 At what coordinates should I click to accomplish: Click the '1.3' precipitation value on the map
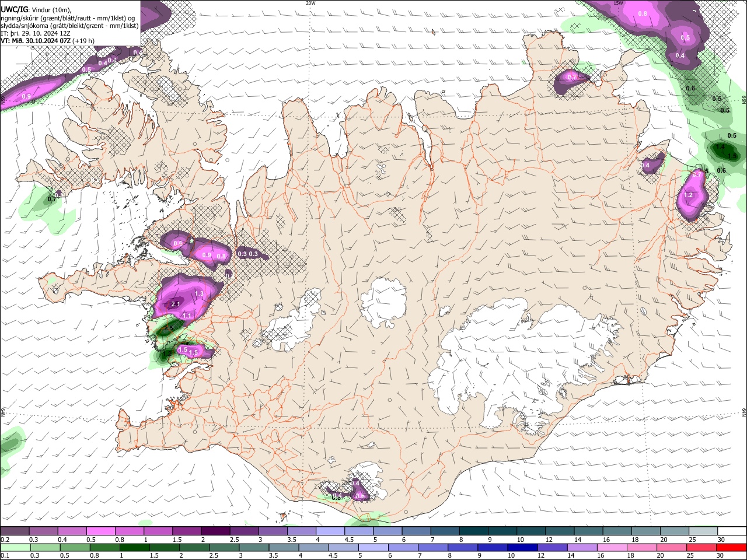click(199, 293)
